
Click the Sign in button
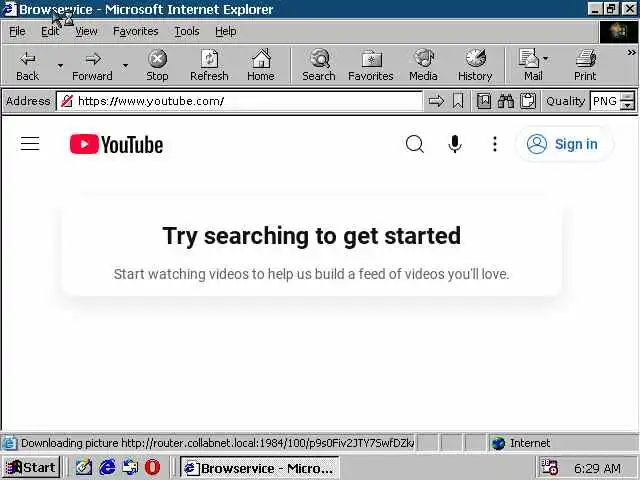564,144
